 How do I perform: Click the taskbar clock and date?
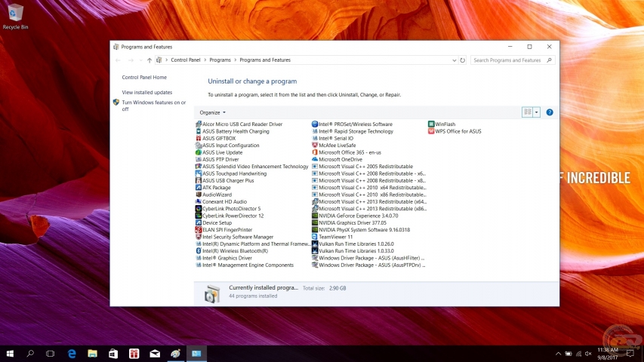(608, 354)
